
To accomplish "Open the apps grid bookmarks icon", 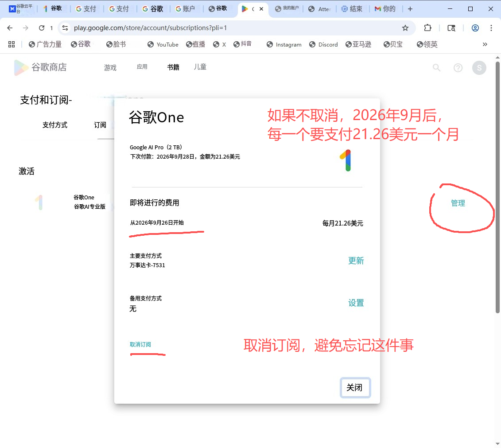I will click(x=12, y=44).
